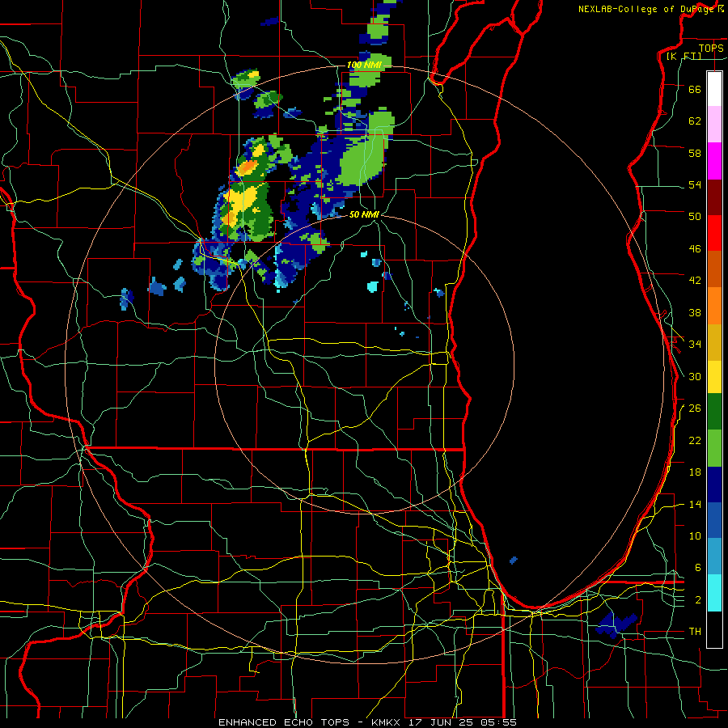
Task: Pick the gold swatch in the color bar
Action: pyautogui.click(x=714, y=342)
